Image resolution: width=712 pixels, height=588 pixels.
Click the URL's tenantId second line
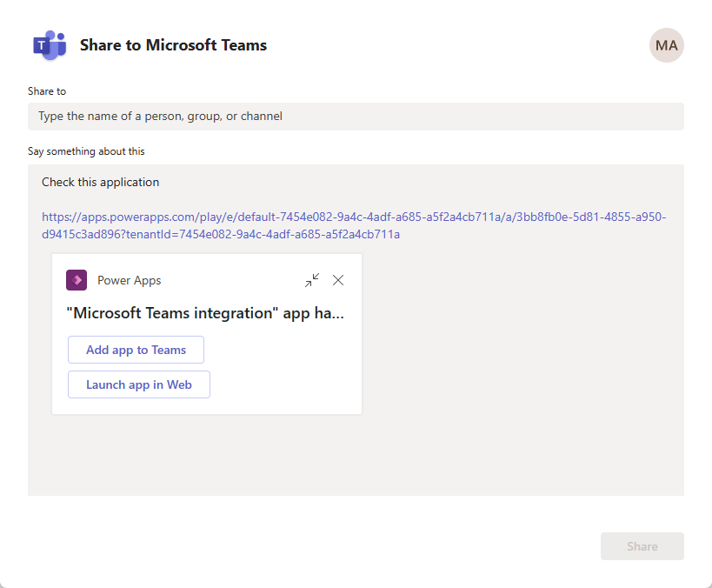221,235
